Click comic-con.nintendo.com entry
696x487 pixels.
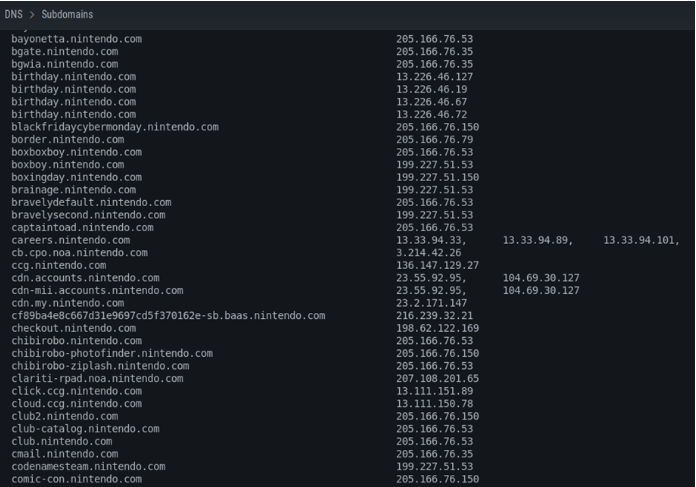point(76,479)
